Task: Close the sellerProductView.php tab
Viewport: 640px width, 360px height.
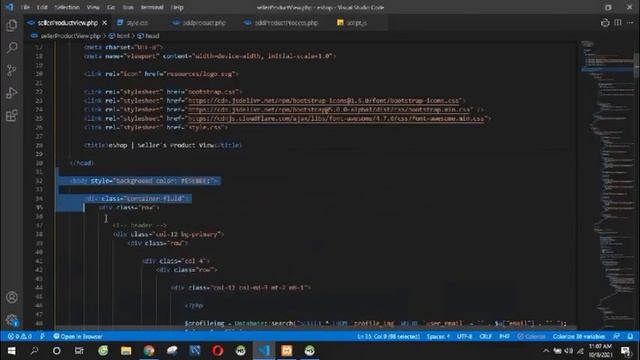Action: (x=104, y=23)
